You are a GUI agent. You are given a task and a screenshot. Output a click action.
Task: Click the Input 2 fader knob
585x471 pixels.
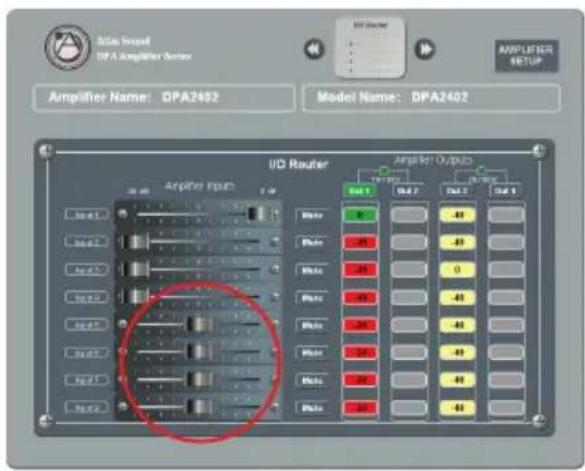(136, 241)
